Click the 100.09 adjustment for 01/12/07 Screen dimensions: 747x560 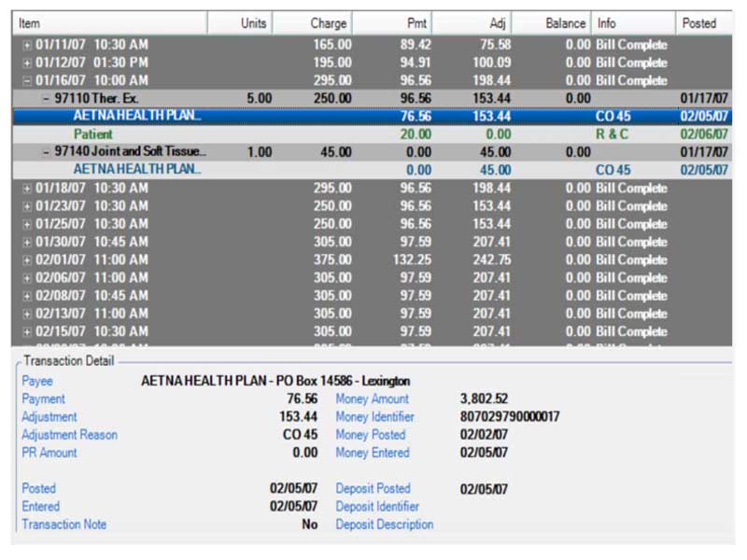491,63
